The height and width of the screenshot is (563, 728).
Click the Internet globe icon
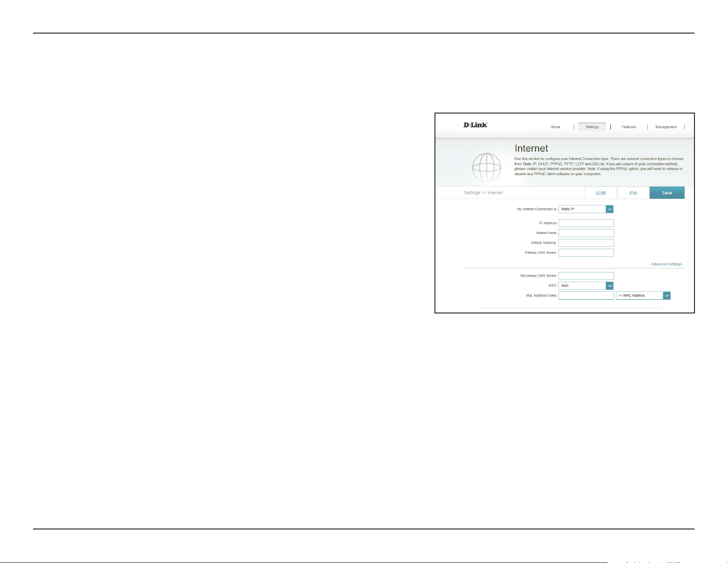tap(486, 167)
